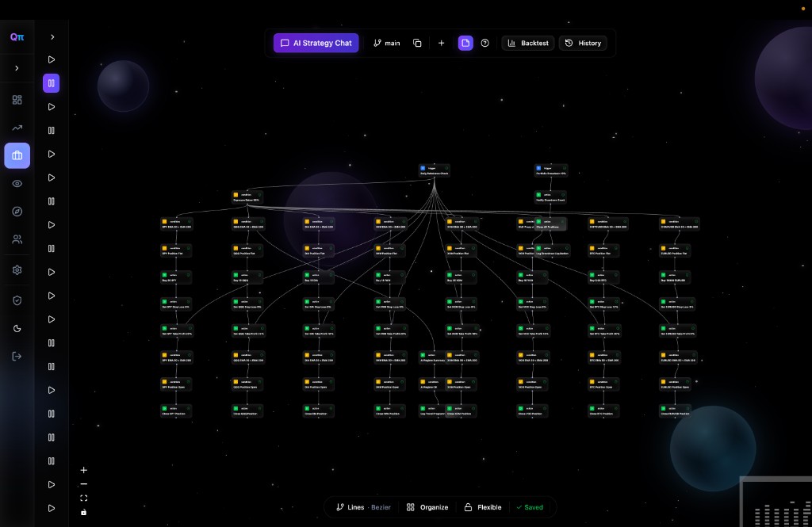Viewport: 812px width, 527px height.
Task: Select the trending chart icon in the sidebar
Action: [17, 127]
